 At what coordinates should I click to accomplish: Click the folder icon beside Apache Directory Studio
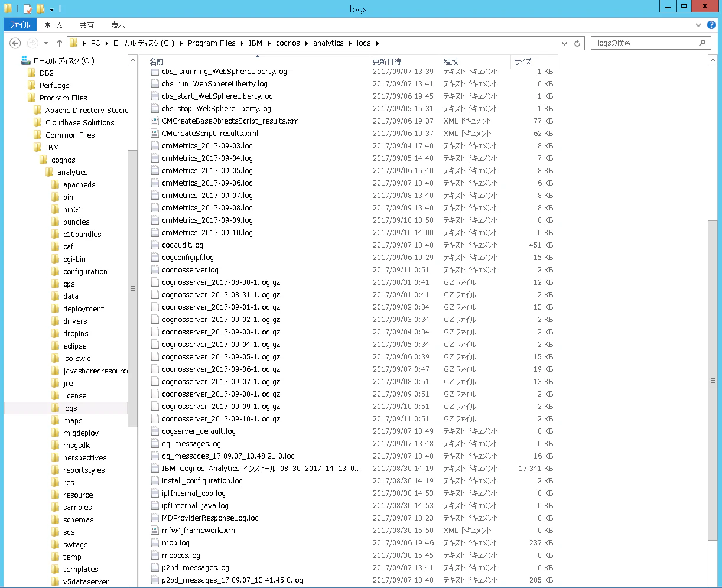point(38,111)
